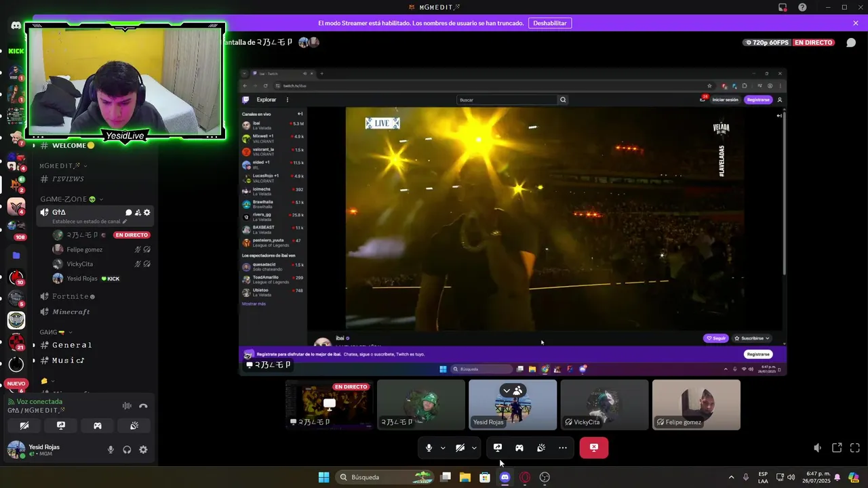Viewport: 868px width, 488px height.
Task: Open more options ellipsis in call bar
Action: coord(563,448)
